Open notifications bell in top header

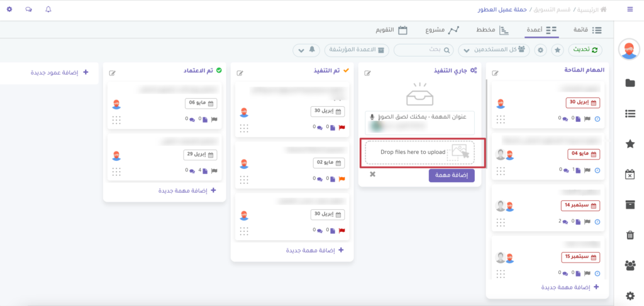point(48,9)
